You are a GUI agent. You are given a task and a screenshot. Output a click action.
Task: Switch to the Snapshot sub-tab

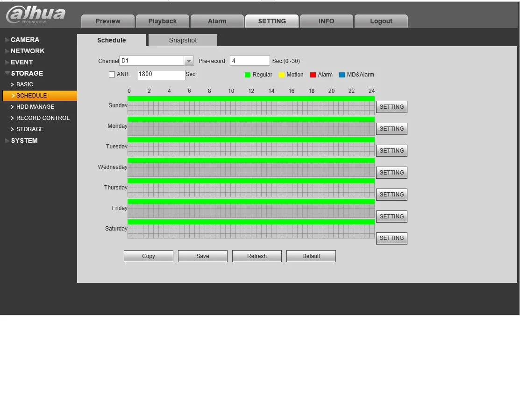pos(183,40)
